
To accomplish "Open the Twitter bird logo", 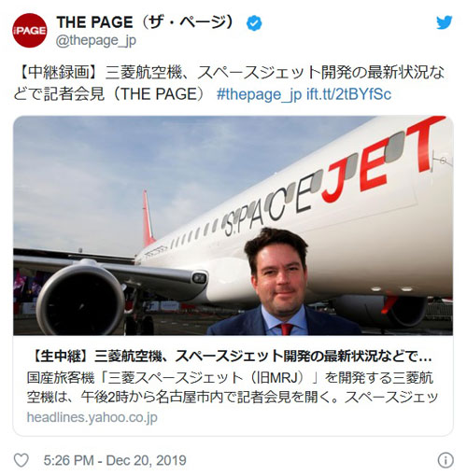I will tap(445, 22).
